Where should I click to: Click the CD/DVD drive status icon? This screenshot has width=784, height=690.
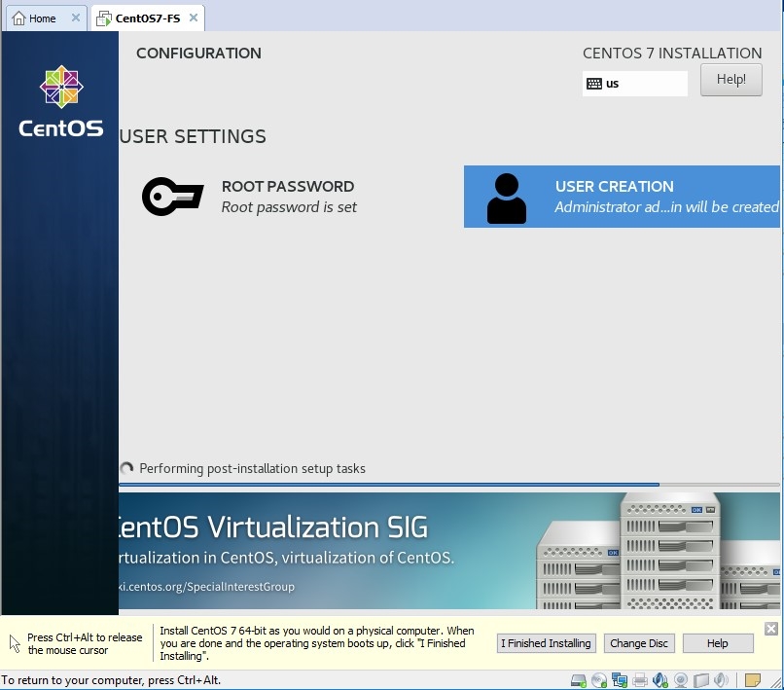tap(599, 680)
